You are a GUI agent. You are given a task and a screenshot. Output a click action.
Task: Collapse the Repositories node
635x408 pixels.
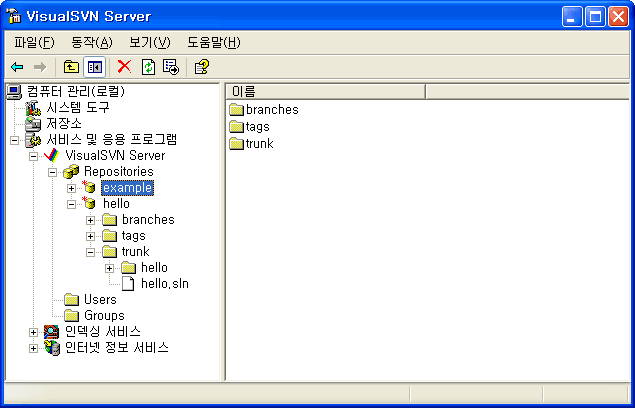[53, 172]
